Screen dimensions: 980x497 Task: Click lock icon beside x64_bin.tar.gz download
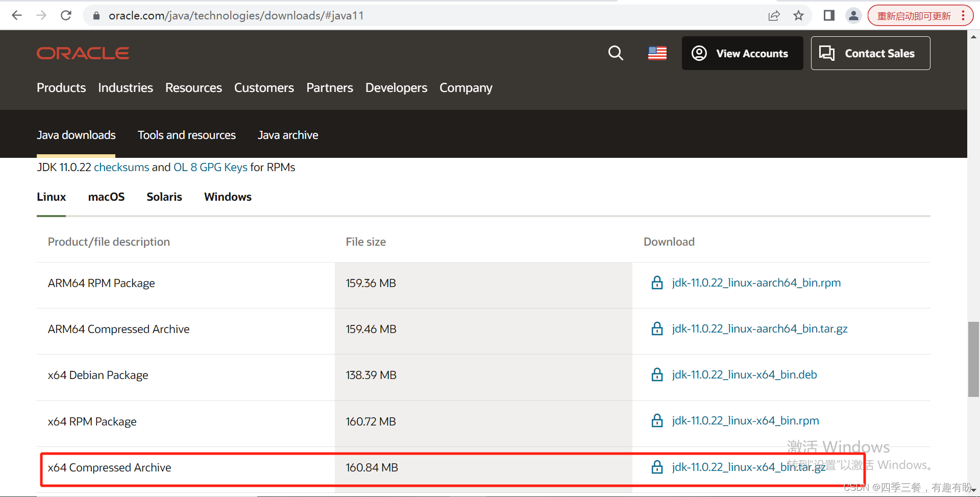[x=657, y=467]
